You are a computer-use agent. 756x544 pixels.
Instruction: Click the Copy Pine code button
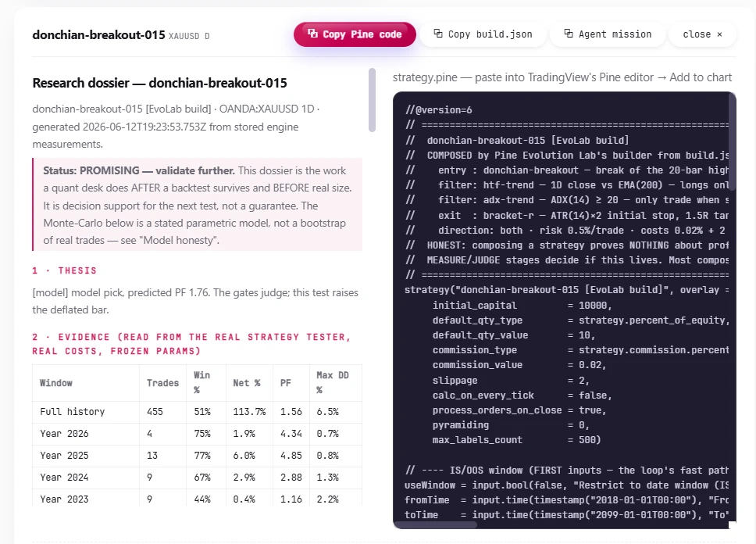pos(355,34)
